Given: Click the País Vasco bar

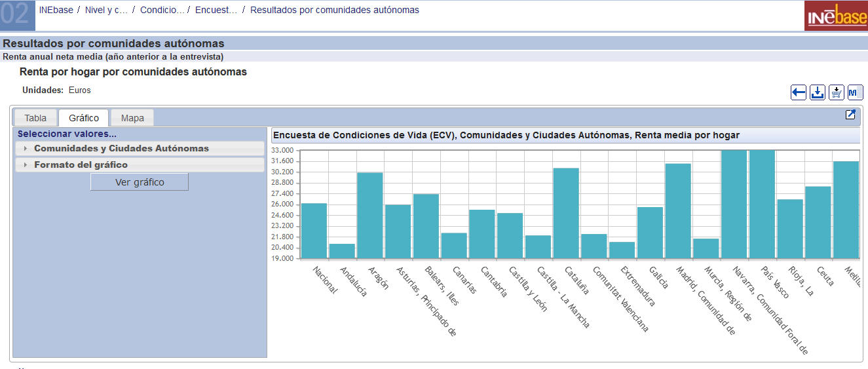Looking at the screenshot, I should (x=763, y=204).
